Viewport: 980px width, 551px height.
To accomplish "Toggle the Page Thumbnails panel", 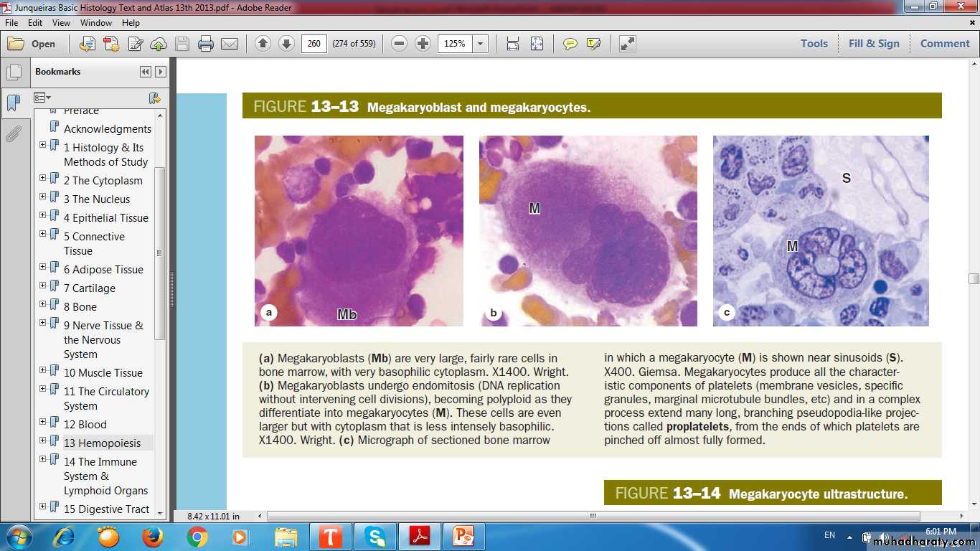I will point(13,72).
